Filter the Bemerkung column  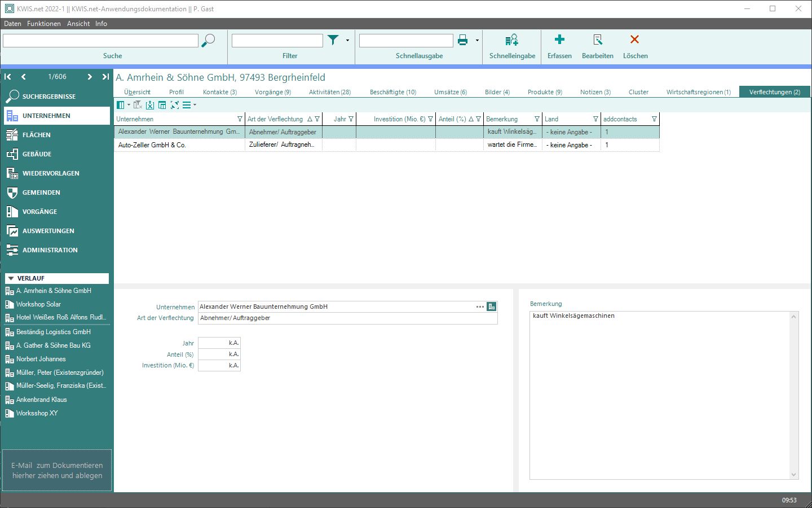[537, 119]
